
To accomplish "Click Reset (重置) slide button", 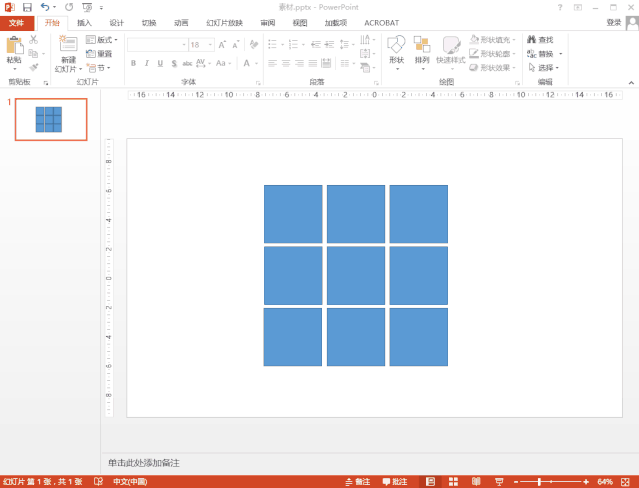I will (99, 54).
